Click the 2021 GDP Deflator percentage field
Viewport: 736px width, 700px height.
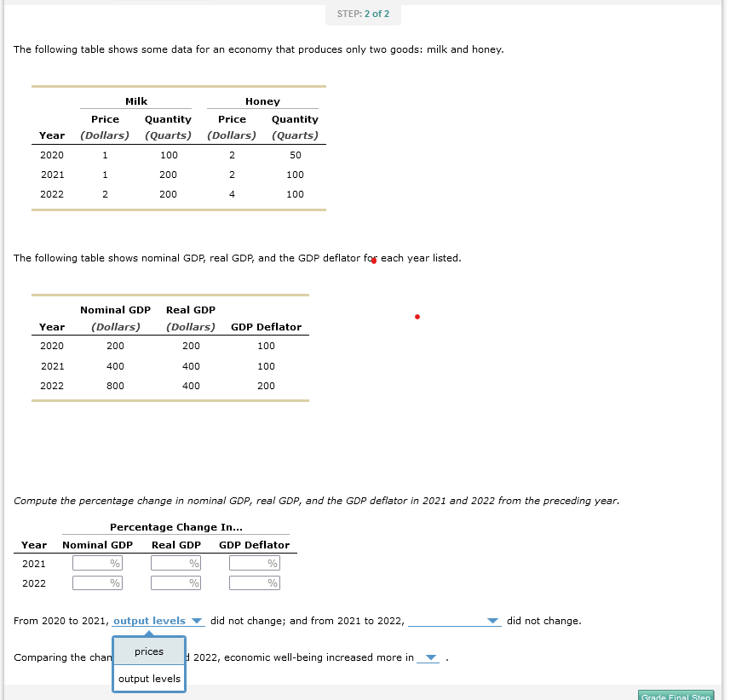[255, 563]
